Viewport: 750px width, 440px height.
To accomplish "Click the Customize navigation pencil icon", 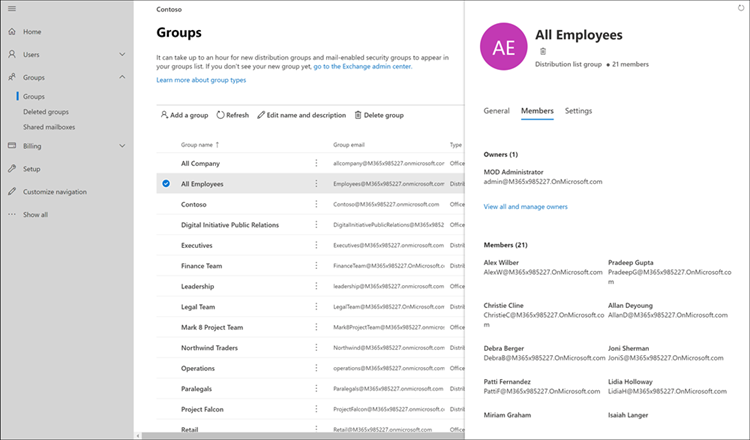I will (12, 191).
